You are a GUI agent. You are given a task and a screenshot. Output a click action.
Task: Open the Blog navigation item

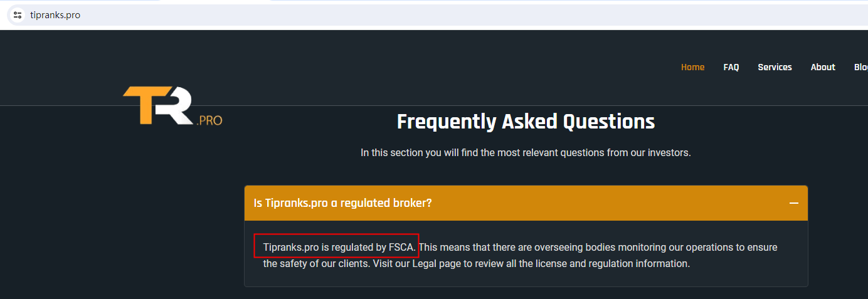pyautogui.click(x=860, y=67)
